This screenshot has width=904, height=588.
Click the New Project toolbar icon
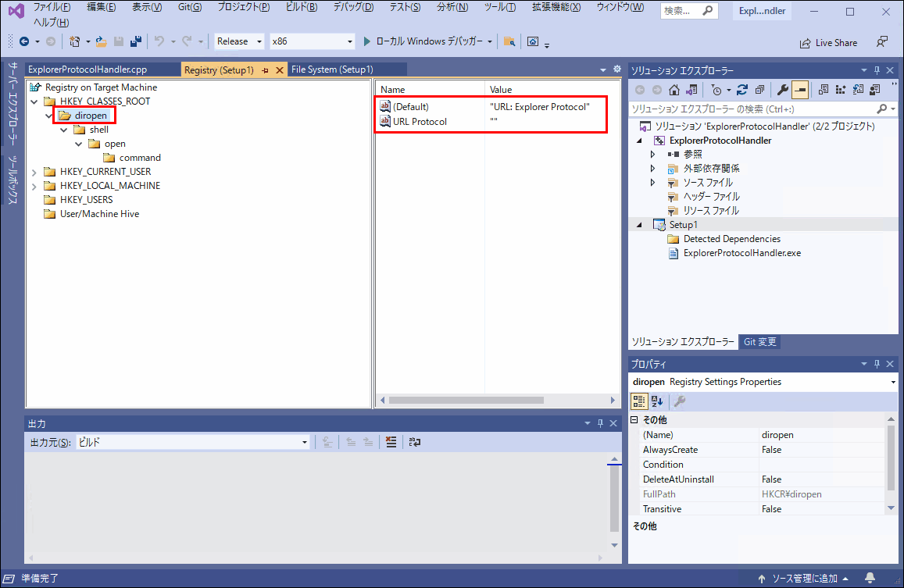click(75, 41)
